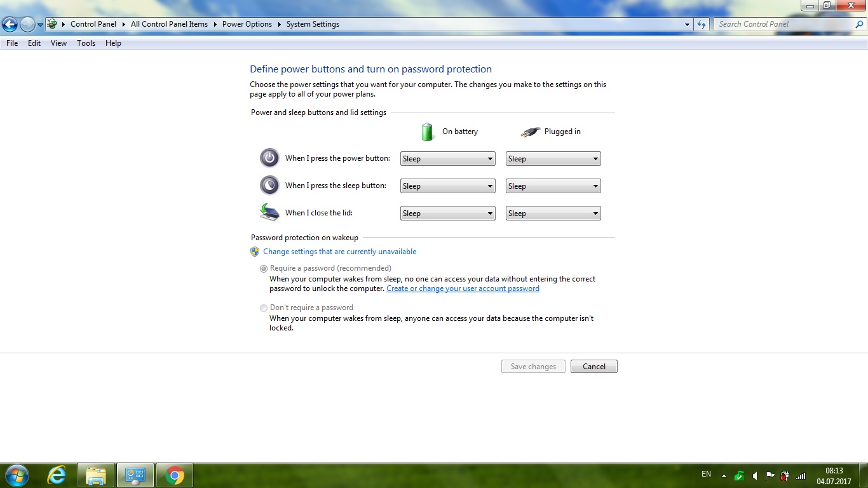The image size is (868, 488).
Task: Click 'When I close the lid:' label
Action: (319, 213)
